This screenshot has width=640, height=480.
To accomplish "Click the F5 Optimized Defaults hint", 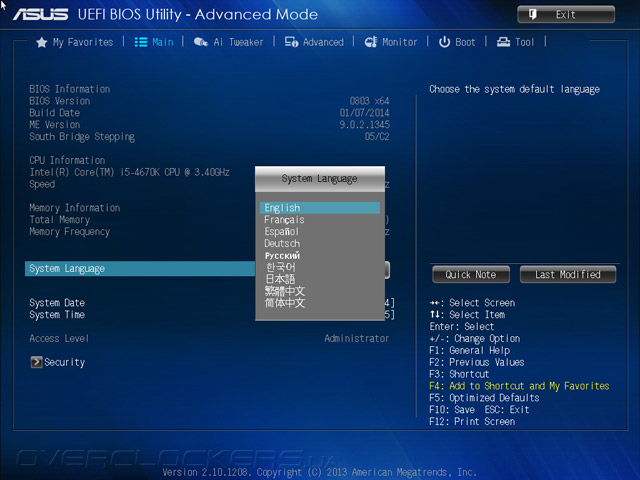I will (x=484, y=398).
